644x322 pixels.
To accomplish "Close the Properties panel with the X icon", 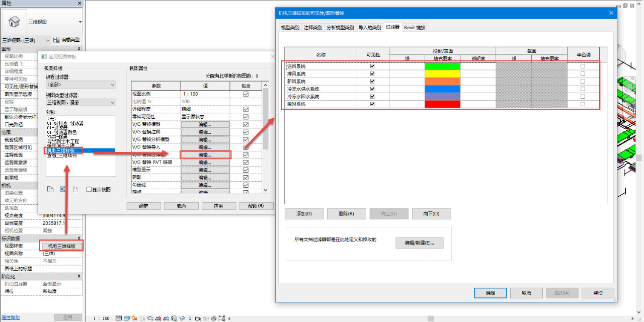I will coord(79,3).
